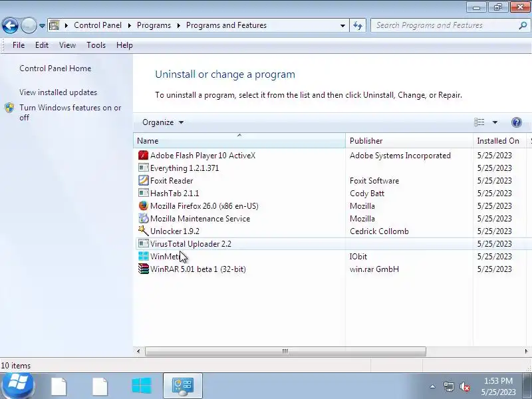Go back with the Back arrow button
Viewport: 532px width, 399px height.
[10, 25]
